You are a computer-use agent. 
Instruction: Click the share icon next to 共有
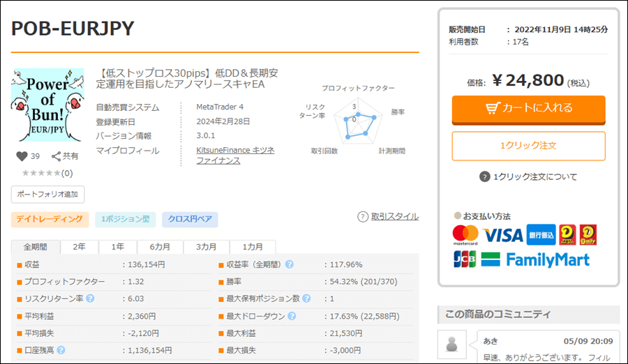pos(56,156)
